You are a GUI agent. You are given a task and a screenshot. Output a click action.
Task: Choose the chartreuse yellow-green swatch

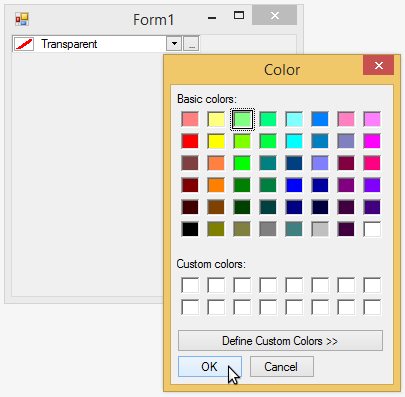(242, 141)
